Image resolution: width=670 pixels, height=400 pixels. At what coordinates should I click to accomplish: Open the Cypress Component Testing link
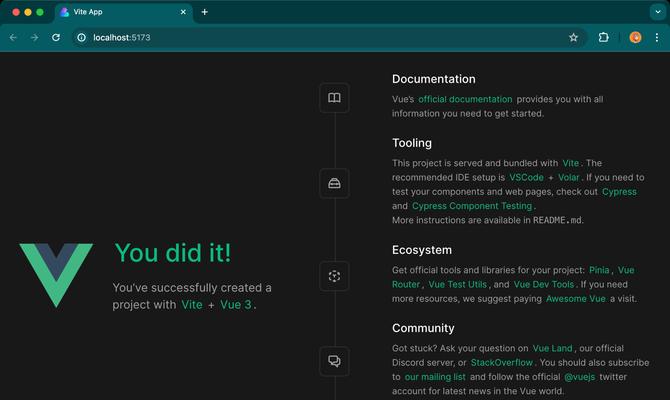472,206
